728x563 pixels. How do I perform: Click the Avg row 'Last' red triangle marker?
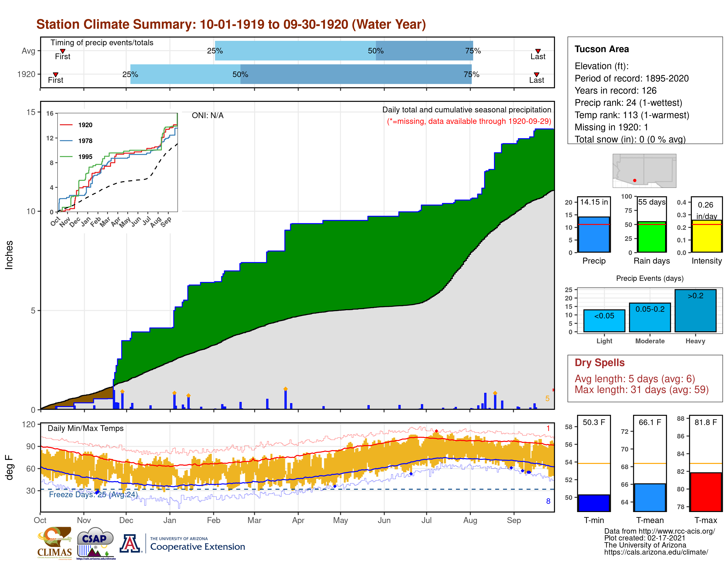[x=538, y=51]
